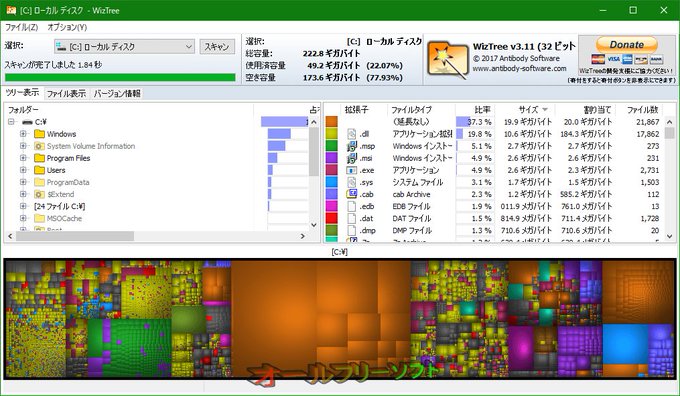Image resolution: width=680 pixels, height=396 pixels.
Task: Click the System Volume Information folder icon
Action: 39,146
